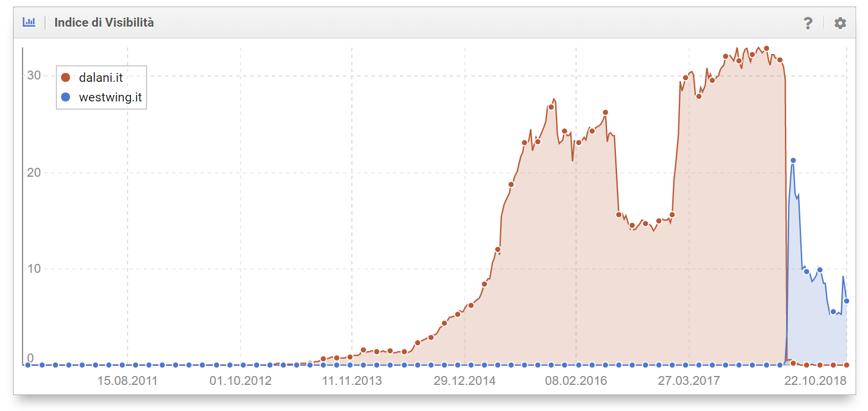Select the last dalani.it data point at zero
Image resolution: width=868 pixels, height=411 pixels.
[847, 365]
